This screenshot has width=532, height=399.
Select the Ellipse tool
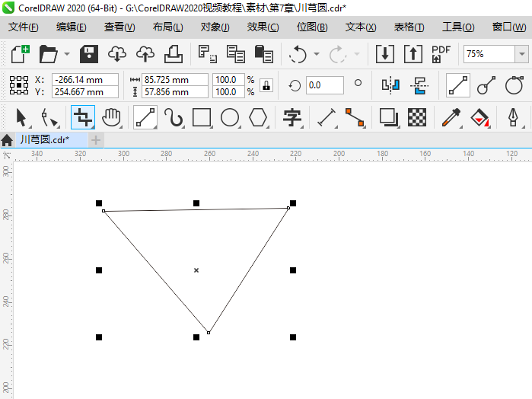pyautogui.click(x=231, y=117)
